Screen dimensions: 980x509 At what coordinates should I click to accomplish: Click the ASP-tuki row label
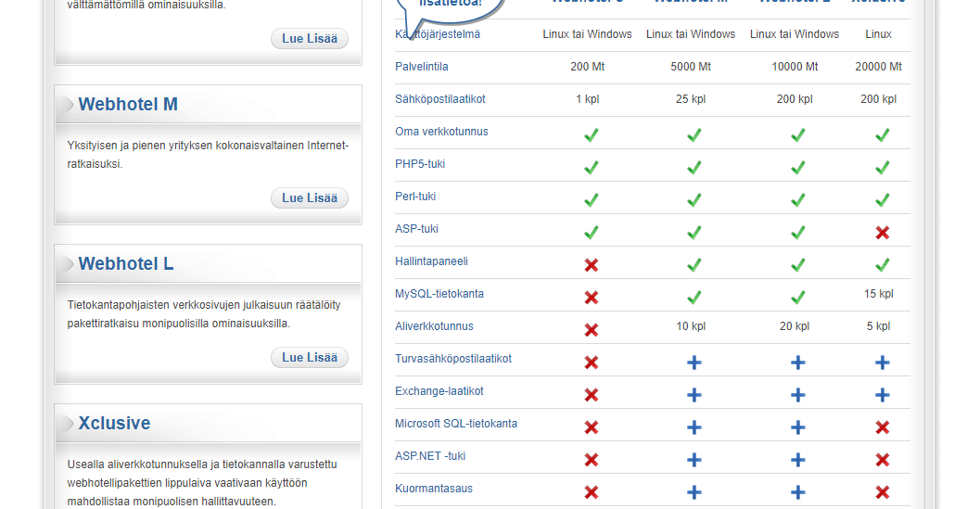(416, 229)
